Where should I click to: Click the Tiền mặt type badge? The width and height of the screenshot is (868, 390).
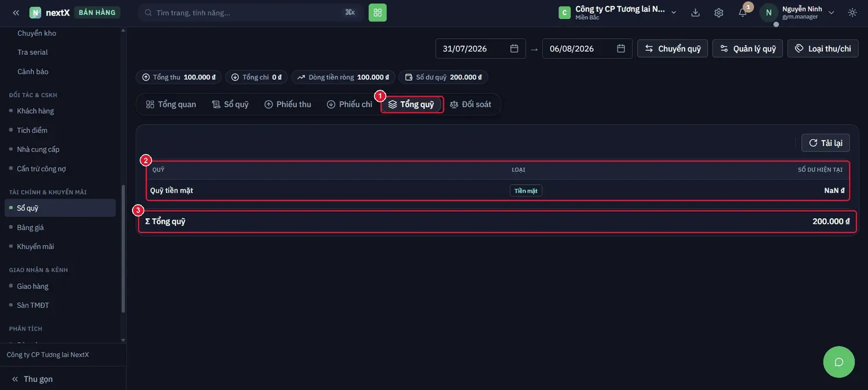pos(526,190)
